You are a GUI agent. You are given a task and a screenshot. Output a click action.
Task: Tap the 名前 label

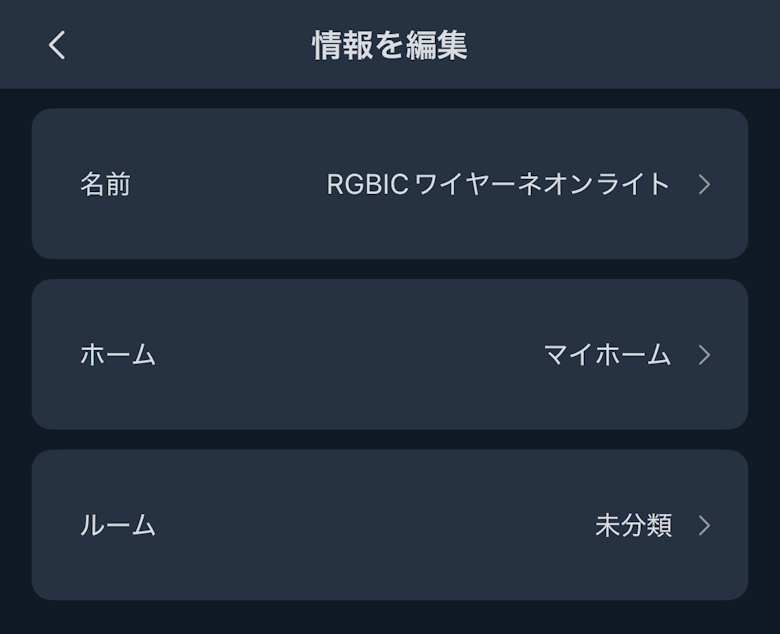click(x=105, y=185)
